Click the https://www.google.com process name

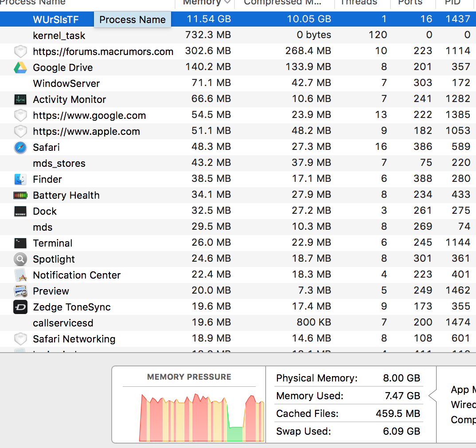tap(89, 115)
